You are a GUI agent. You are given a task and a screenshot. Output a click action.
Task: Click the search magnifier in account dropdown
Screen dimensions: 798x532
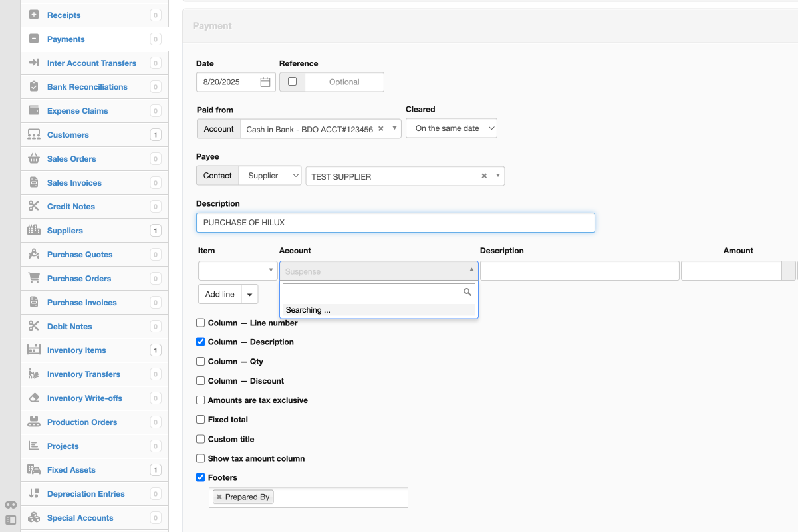(467, 292)
